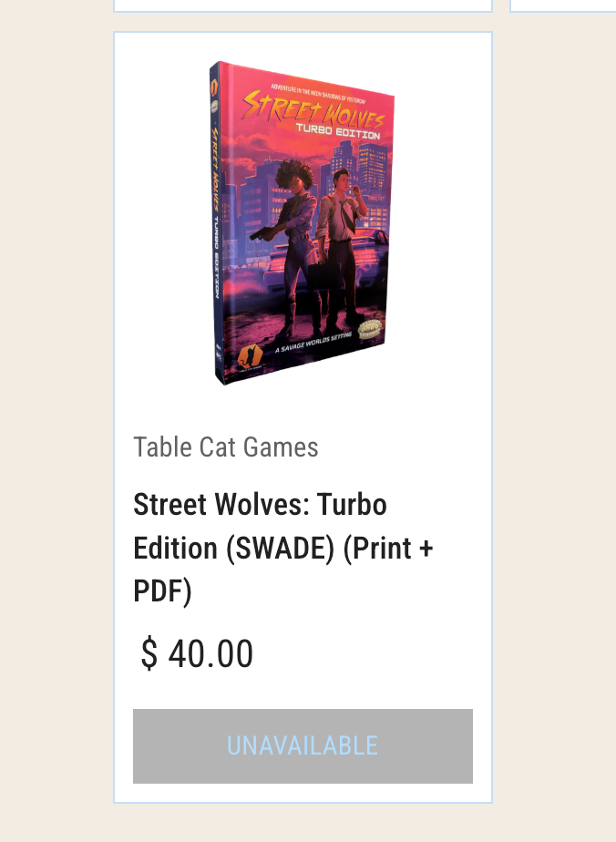The width and height of the screenshot is (616, 842).
Task: Click the Street Wolves title art on the cover
Action: pos(314,108)
